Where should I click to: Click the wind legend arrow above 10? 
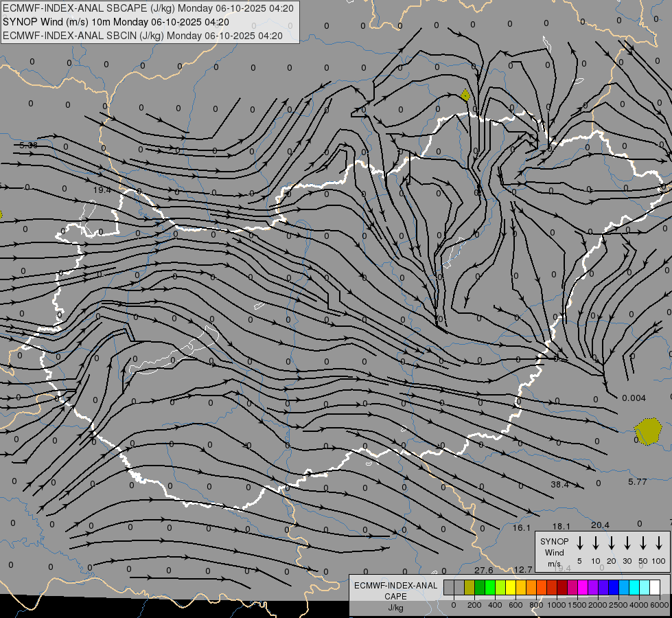595,543
